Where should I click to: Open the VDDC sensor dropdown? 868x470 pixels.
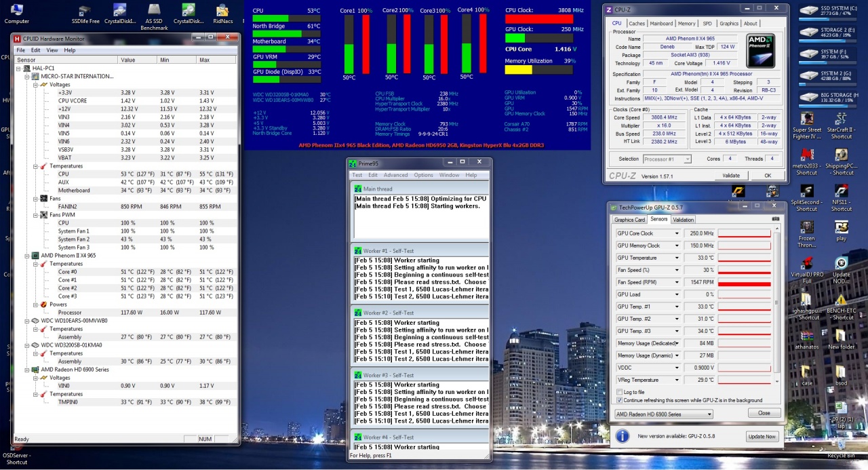click(x=677, y=368)
